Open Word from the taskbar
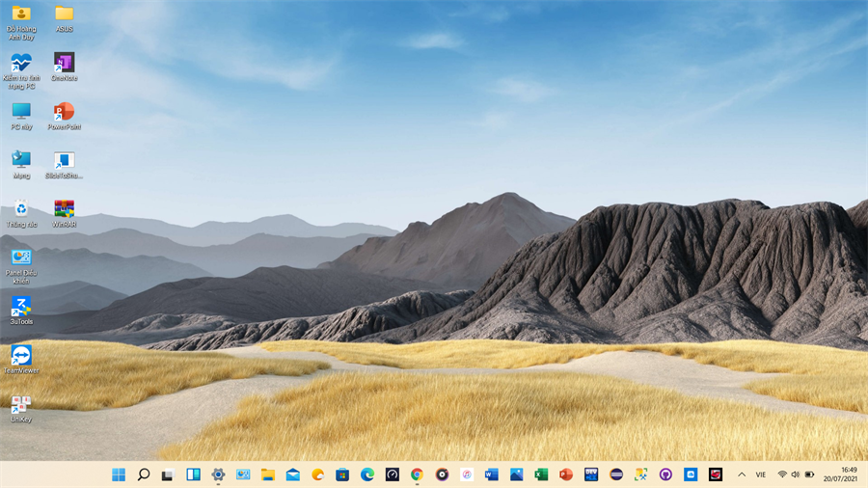 click(x=492, y=474)
